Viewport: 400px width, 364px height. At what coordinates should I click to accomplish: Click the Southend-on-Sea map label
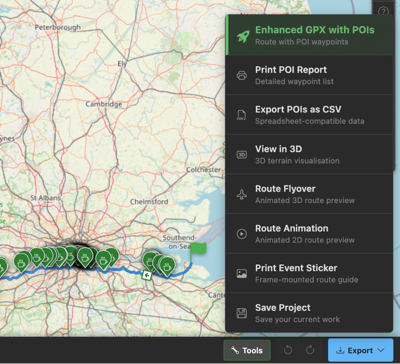(179, 242)
